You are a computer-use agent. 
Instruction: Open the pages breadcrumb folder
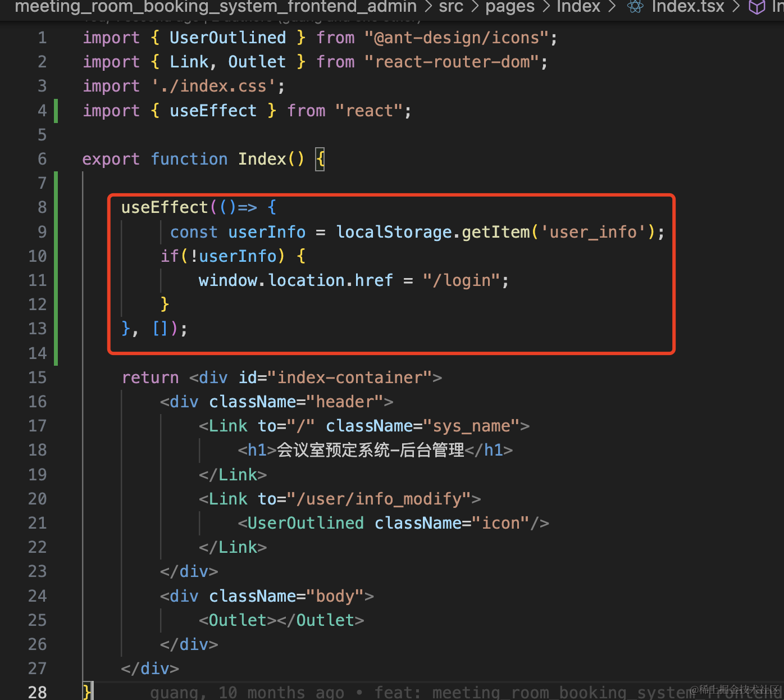click(x=510, y=7)
